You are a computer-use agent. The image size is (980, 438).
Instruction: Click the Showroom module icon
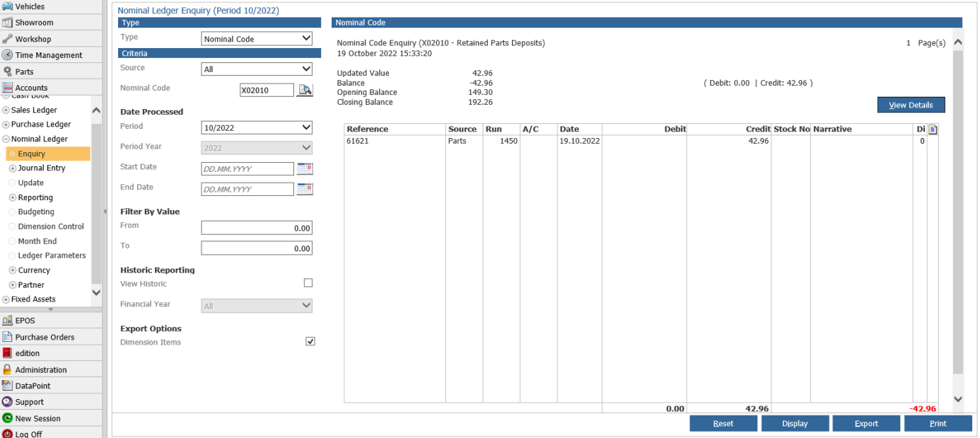pos(7,23)
